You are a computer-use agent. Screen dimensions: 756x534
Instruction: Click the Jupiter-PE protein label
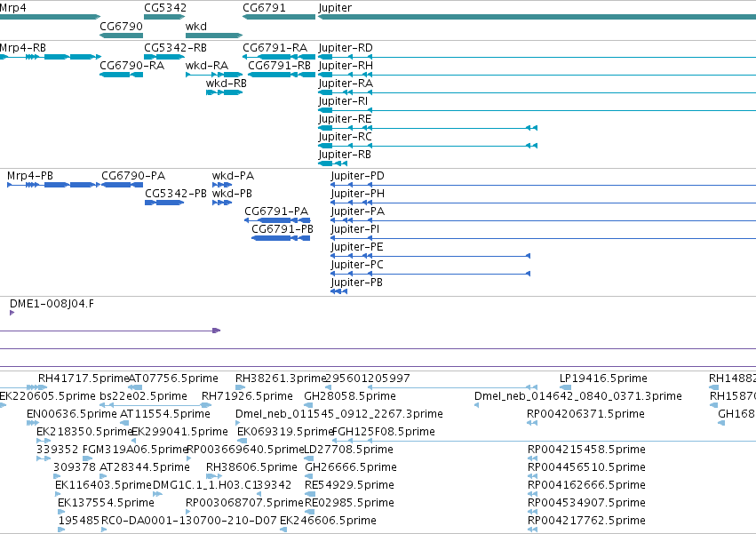click(x=357, y=247)
